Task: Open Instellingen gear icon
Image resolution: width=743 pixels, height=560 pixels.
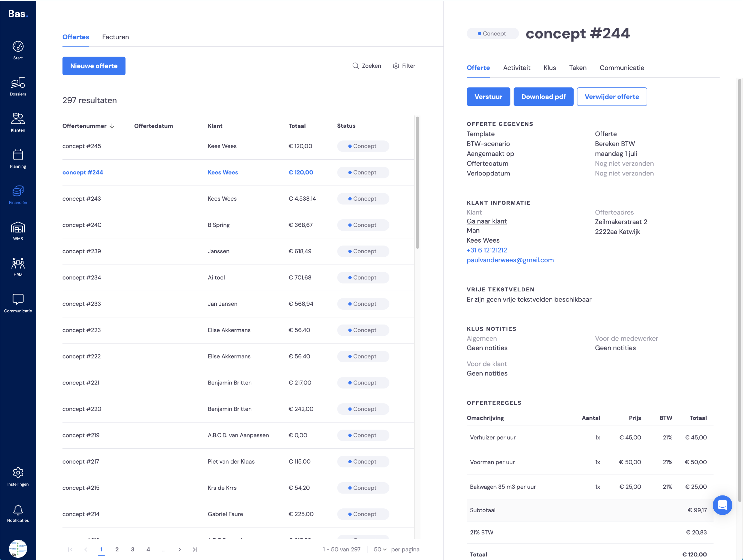Action: click(x=18, y=473)
